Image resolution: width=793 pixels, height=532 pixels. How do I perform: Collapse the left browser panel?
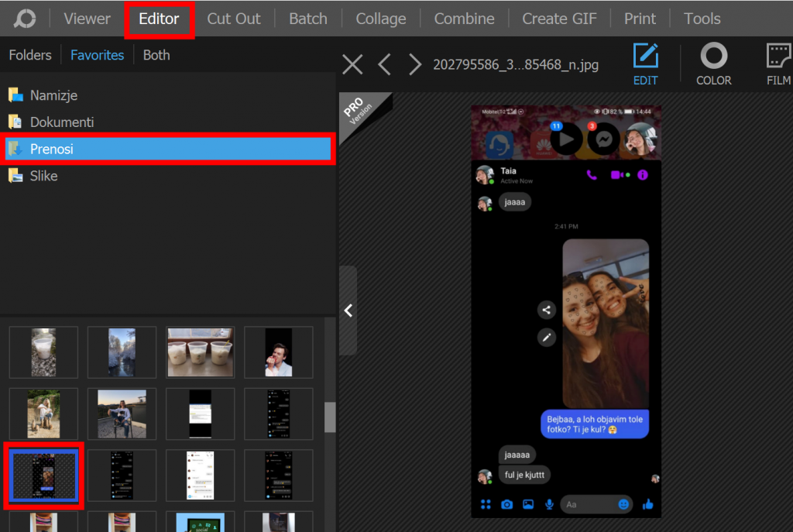tap(348, 311)
